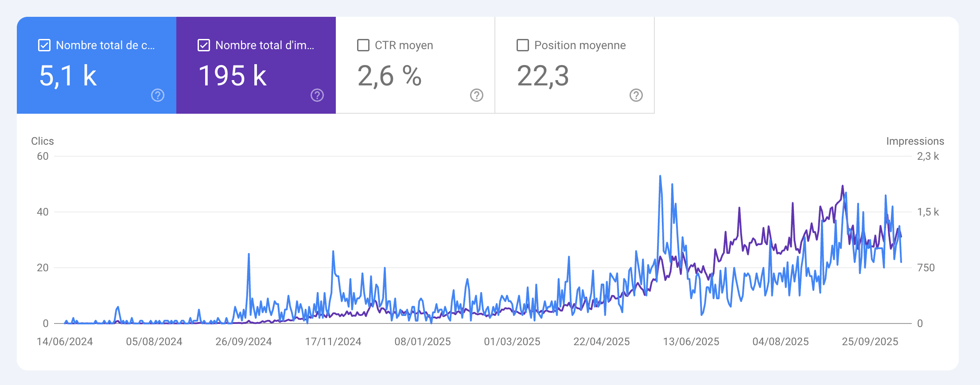Click the 2,6 % CTR value
The image size is (980, 385).
(x=389, y=76)
